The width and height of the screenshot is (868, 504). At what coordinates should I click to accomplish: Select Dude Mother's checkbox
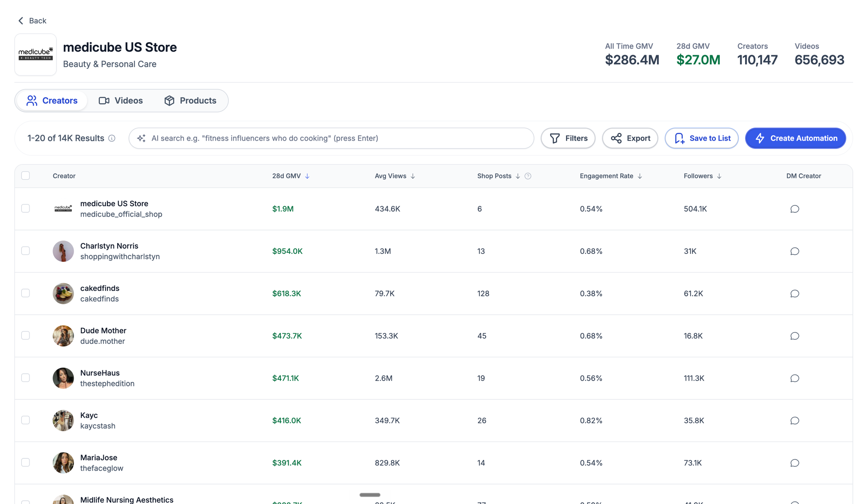tap(26, 336)
